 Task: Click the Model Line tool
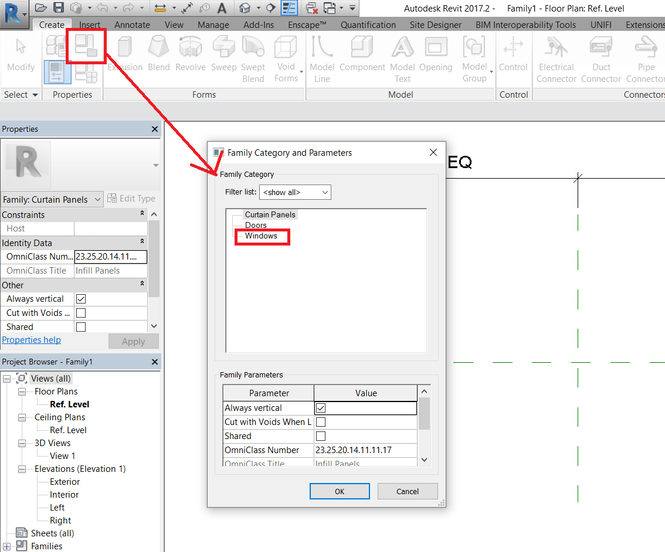pyautogui.click(x=322, y=59)
